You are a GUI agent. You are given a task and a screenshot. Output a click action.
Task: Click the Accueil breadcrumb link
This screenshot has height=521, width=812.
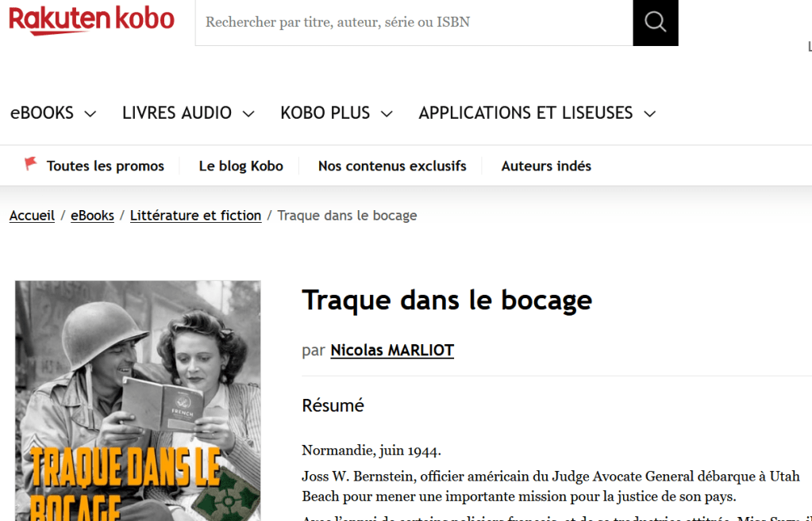(x=32, y=216)
